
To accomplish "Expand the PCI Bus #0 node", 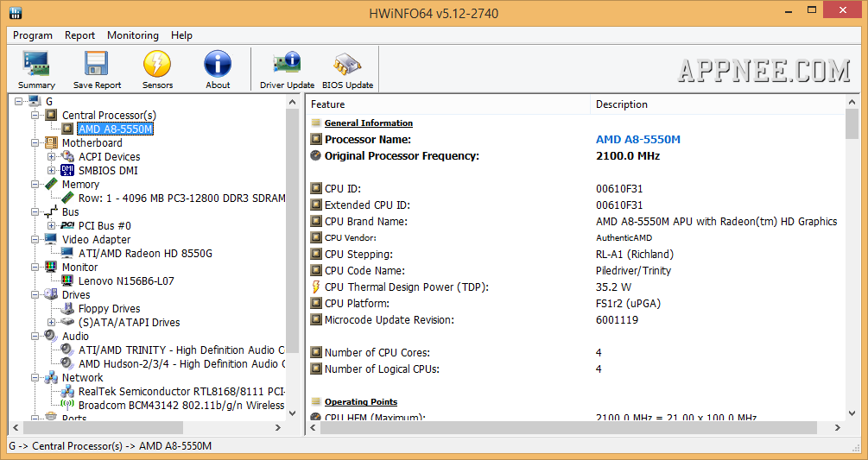I will (52, 225).
